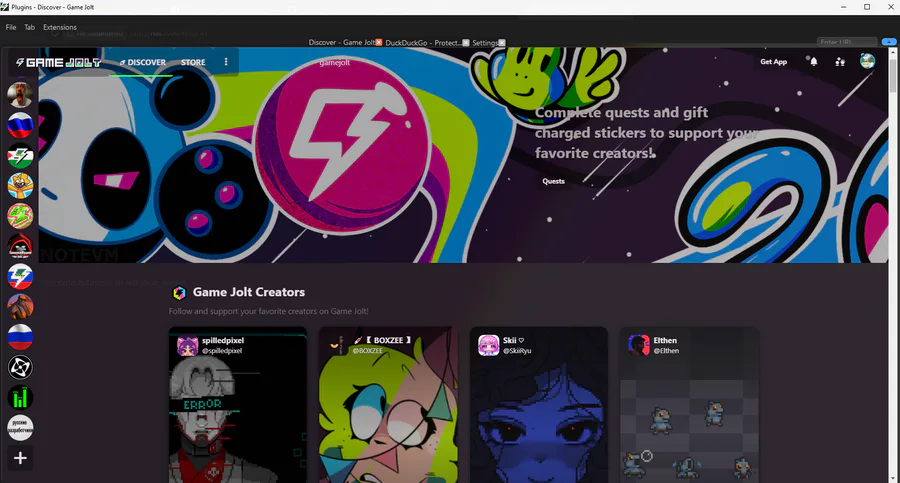Open the pink-green graffiti community icon
This screenshot has height=483, width=900.
coord(20,216)
